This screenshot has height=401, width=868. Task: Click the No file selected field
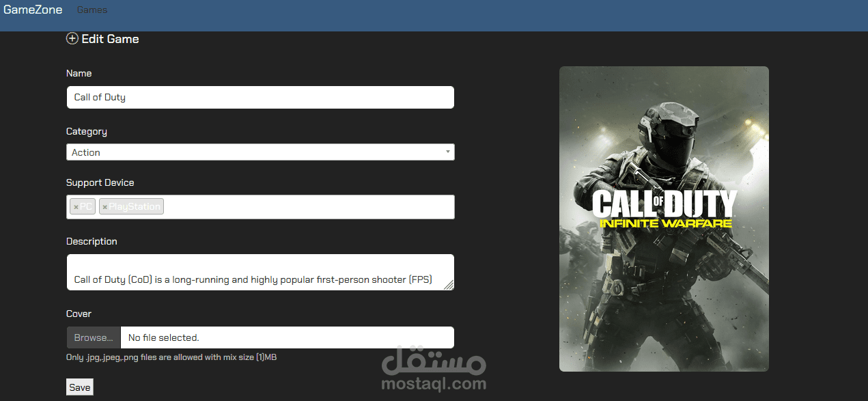(288, 337)
